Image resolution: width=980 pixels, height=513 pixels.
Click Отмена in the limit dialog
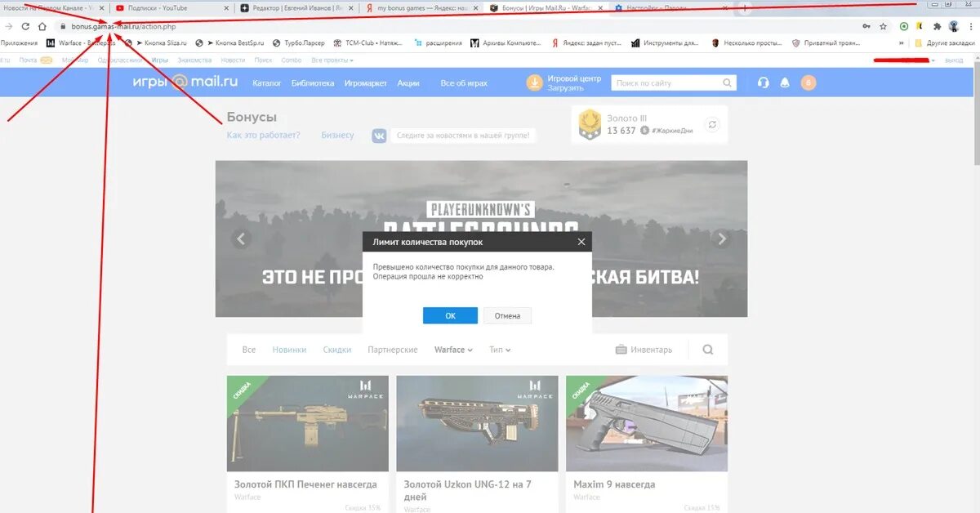coord(507,315)
